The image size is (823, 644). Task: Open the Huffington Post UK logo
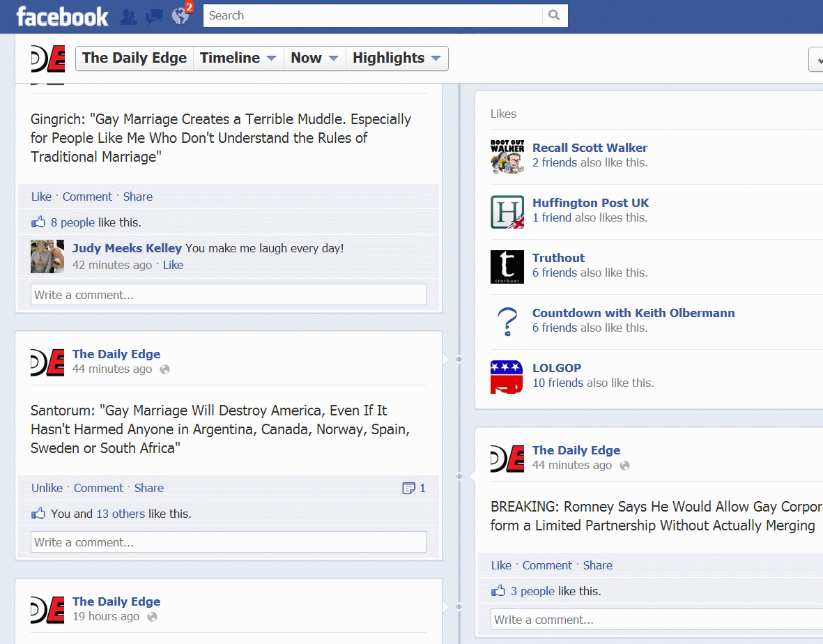(507, 211)
